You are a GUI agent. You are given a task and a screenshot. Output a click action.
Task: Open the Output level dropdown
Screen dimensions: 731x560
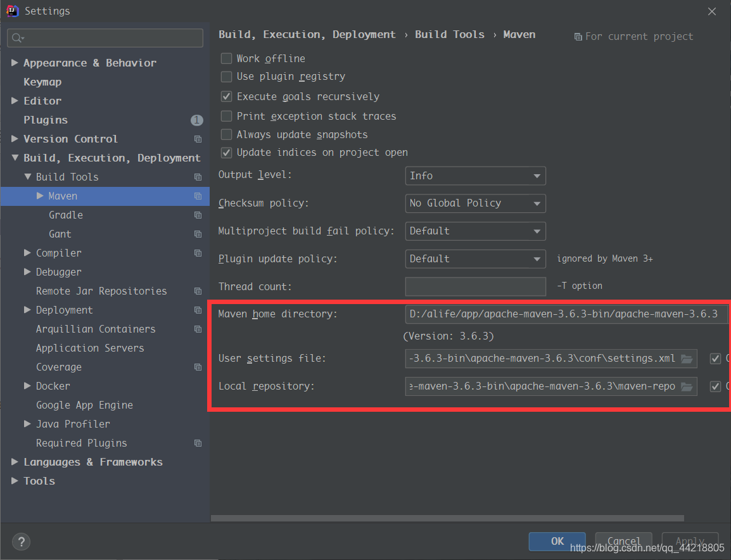coord(475,175)
